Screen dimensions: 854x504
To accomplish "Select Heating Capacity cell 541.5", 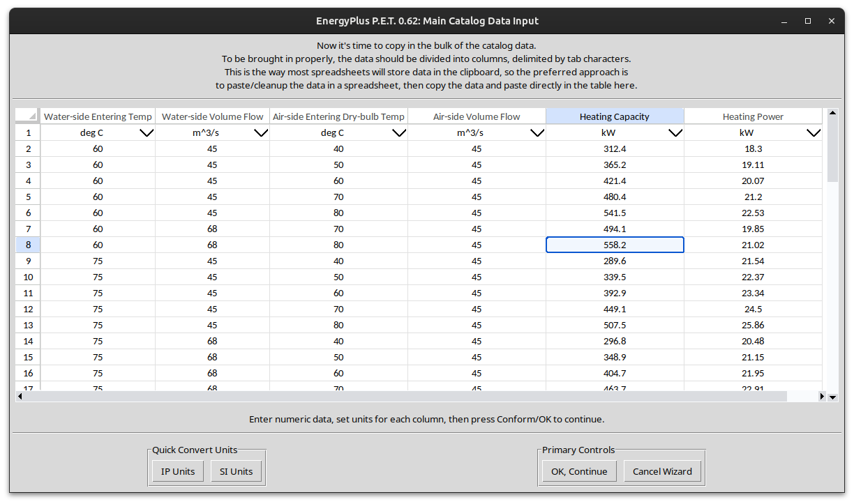I will pyautogui.click(x=615, y=213).
